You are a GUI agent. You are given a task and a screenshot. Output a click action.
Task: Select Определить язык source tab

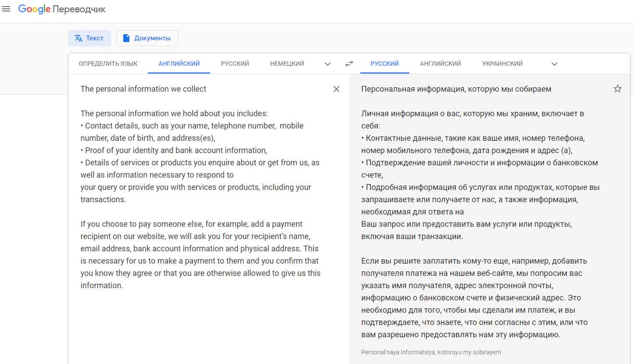point(108,64)
